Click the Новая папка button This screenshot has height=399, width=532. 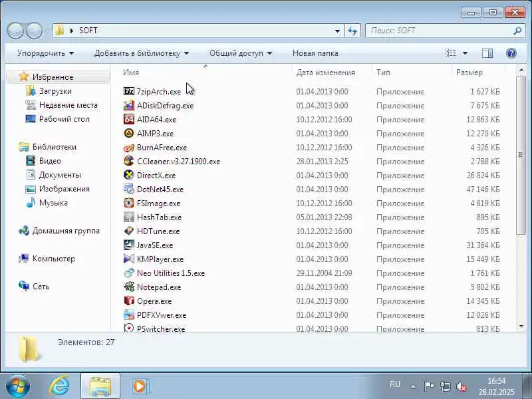tap(315, 53)
